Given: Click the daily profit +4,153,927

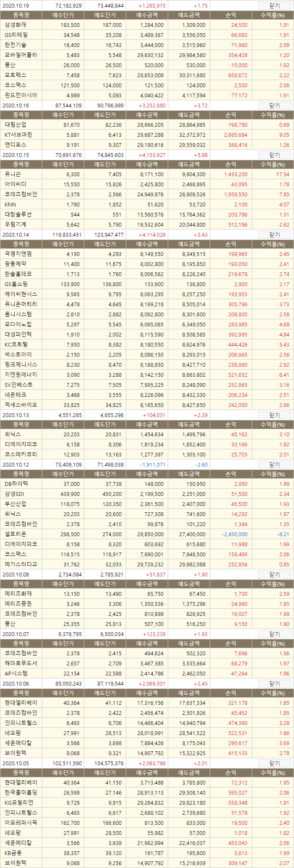Looking at the screenshot, I should [152, 155].
